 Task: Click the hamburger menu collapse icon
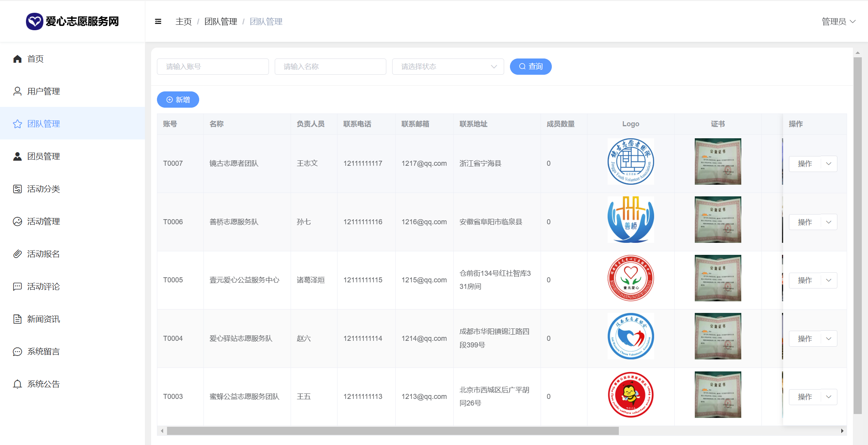[x=158, y=22]
